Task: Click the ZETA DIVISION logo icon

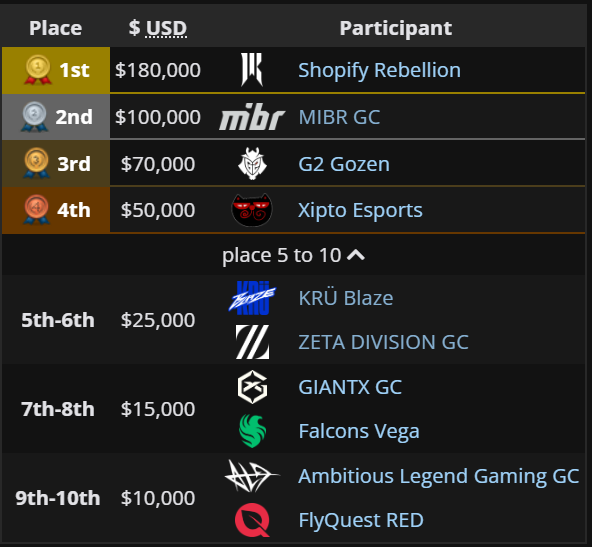Action: click(x=252, y=342)
